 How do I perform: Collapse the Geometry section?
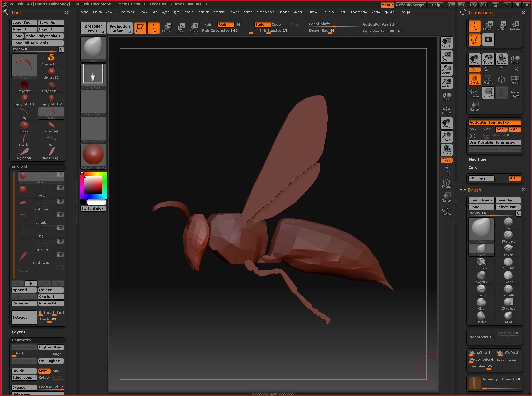coord(22,340)
